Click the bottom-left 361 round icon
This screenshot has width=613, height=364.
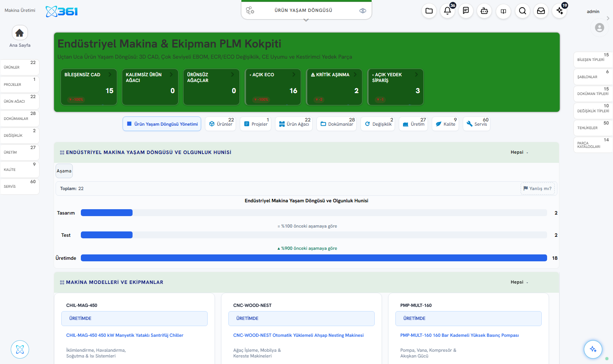click(20, 349)
